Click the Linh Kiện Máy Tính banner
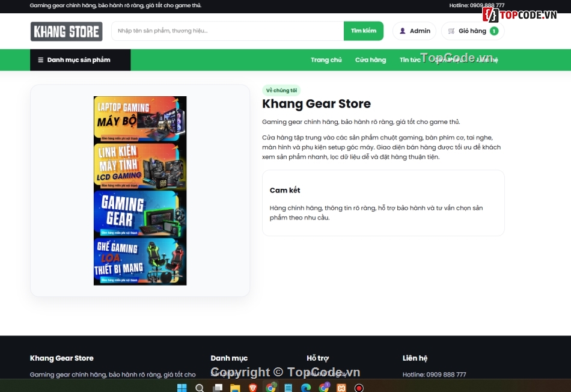Image resolution: width=571 pixels, height=392 pixels. point(140,166)
